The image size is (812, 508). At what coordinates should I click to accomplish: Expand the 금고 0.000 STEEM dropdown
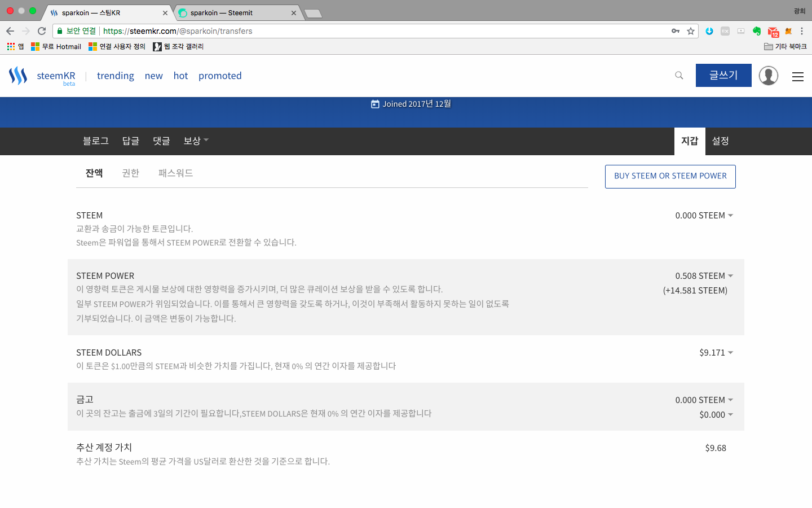pyautogui.click(x=704, y=400)
